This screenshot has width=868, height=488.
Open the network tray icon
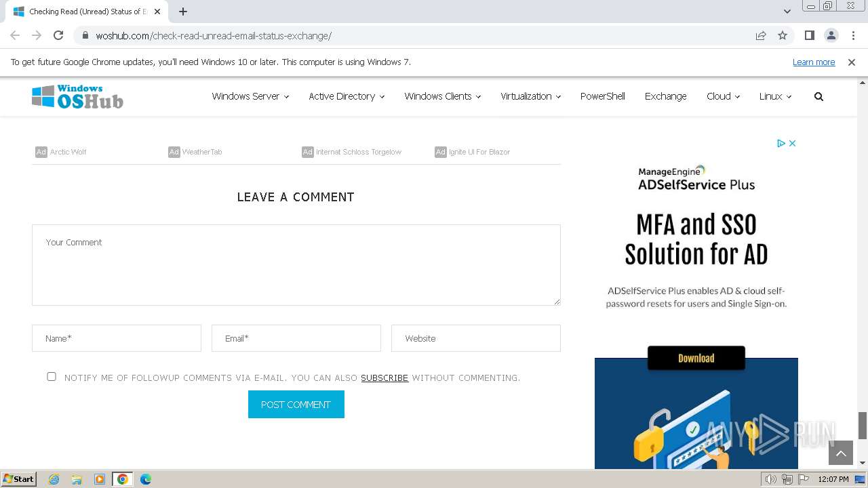pos(787,479)
